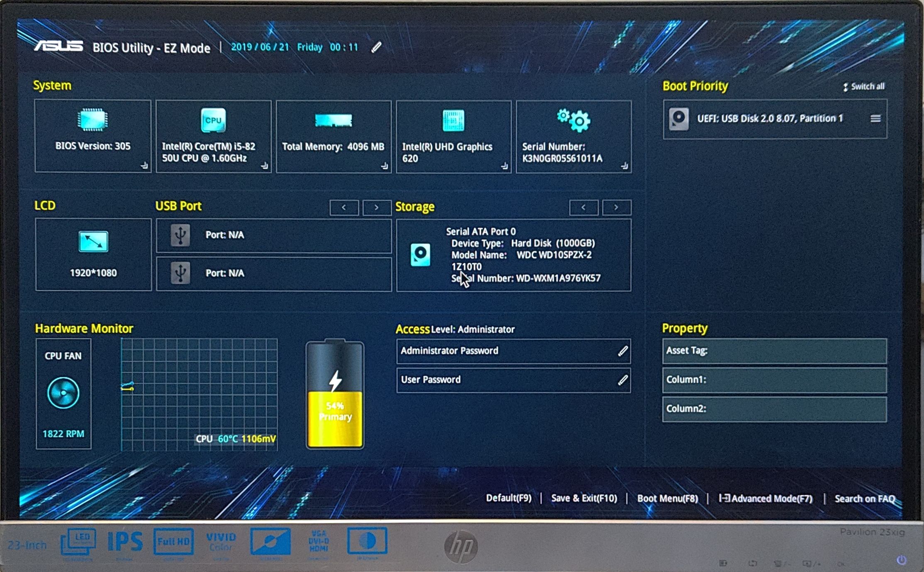Click the drag handle on the UEFI USB Disk entry
The width and height of the screenshot is (924, 572).
click(x=875, y=119)
